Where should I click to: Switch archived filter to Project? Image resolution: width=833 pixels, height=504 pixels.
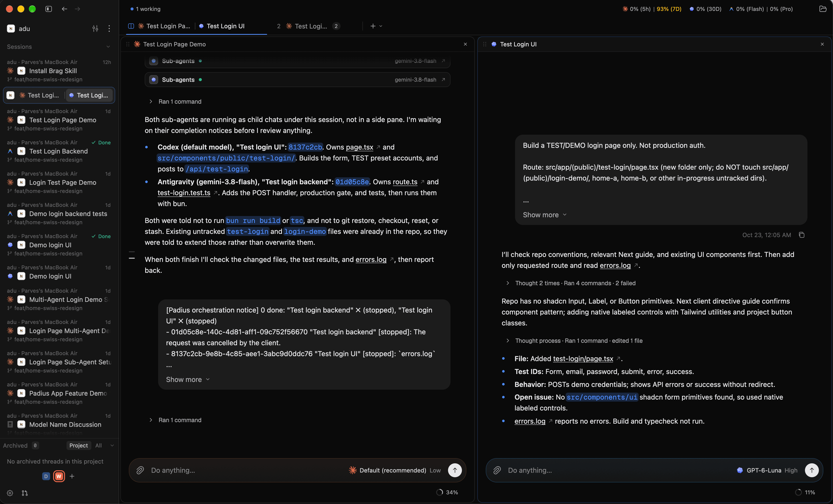pyautogui.click(x=78, y=445)
